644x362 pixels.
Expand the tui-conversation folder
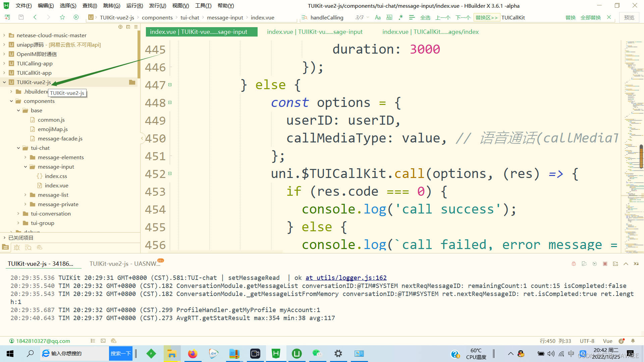[x=18, y=214]
